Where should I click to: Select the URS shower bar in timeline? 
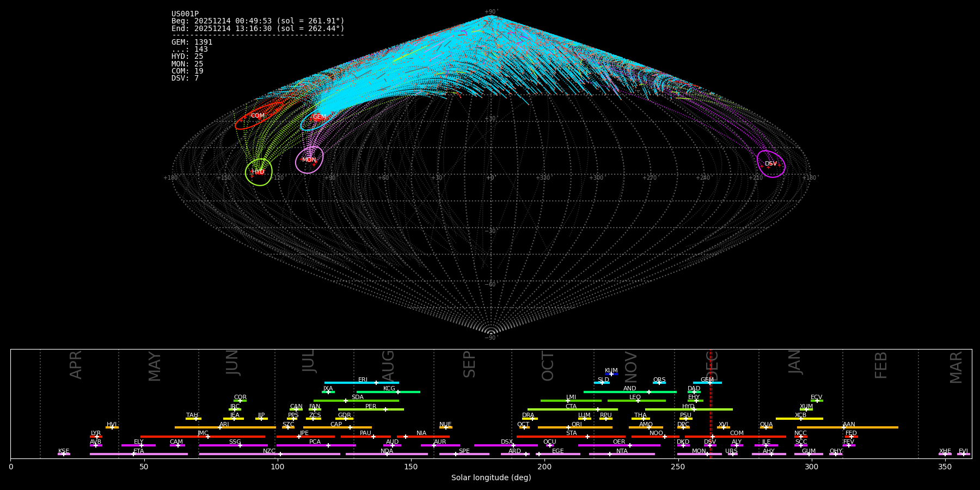(x=733, y=454)
